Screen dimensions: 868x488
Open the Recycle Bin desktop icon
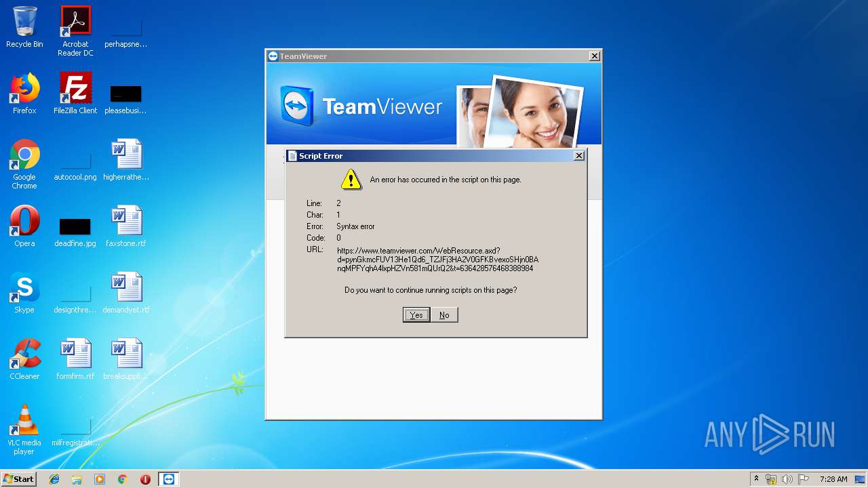(24, 27)
